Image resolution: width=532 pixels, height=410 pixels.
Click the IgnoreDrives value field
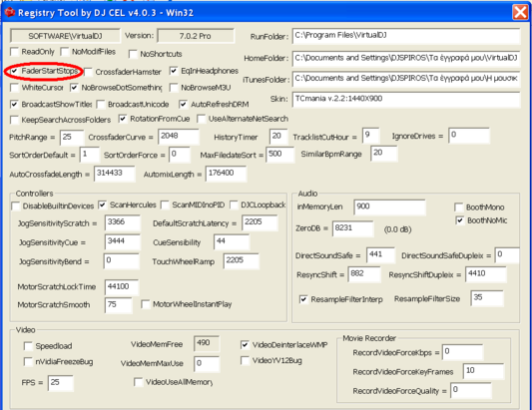pos(469,136)
